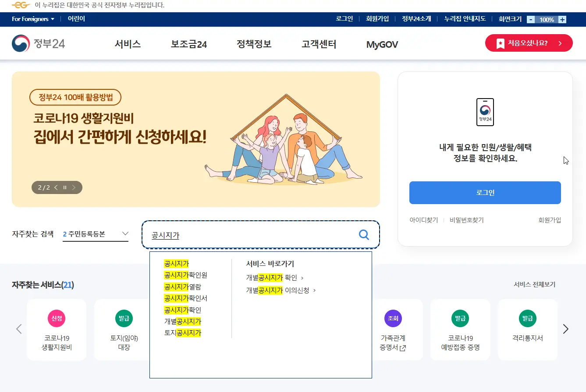586x392 pixels.
Task: Show next frequently used services
Action: pos(566,329)
